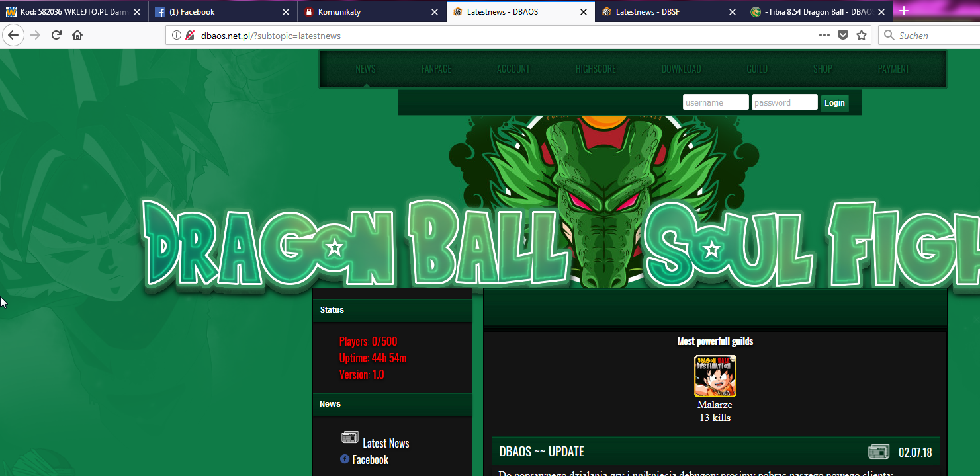Save the page to Pocket icon
The width and height of the screenshot is (980, 476).
click(x=842, y=36)
